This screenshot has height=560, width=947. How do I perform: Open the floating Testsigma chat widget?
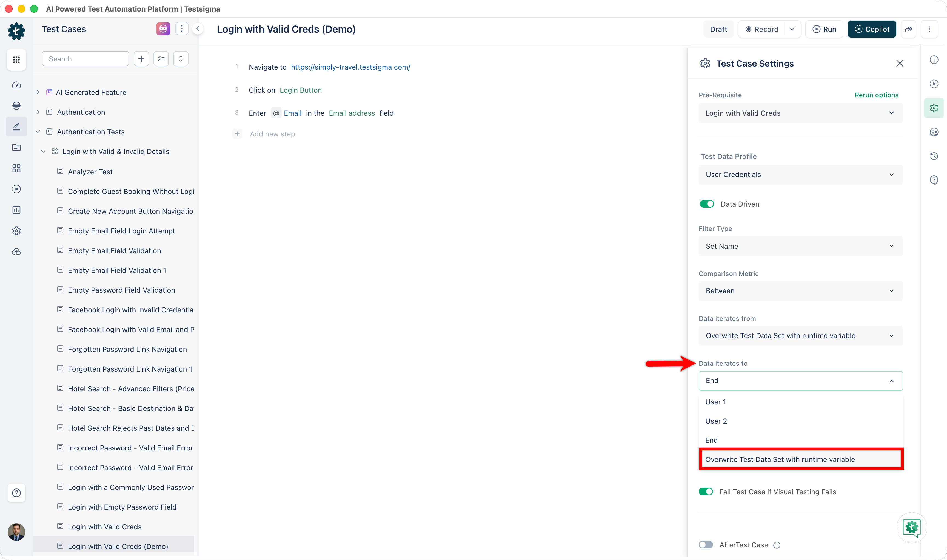(x=912, y=528)
